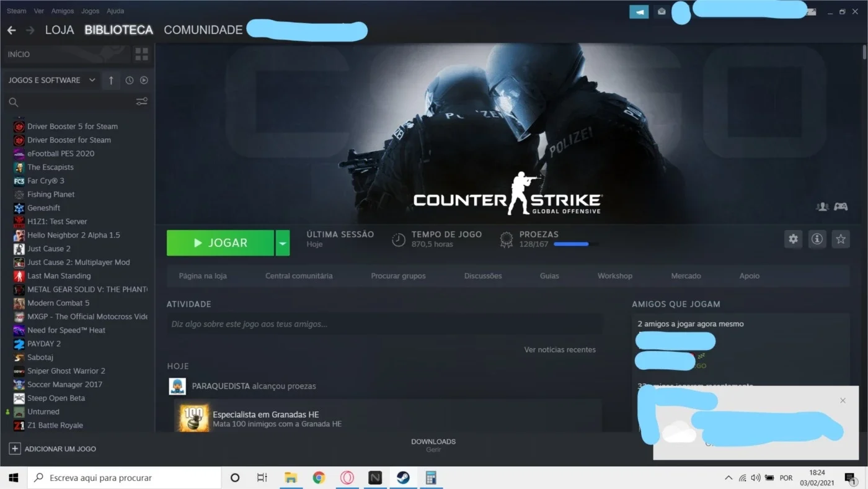The image size is (868, 489).
Task: Open Procurar grupos link
Action: [x=398, y=276]
